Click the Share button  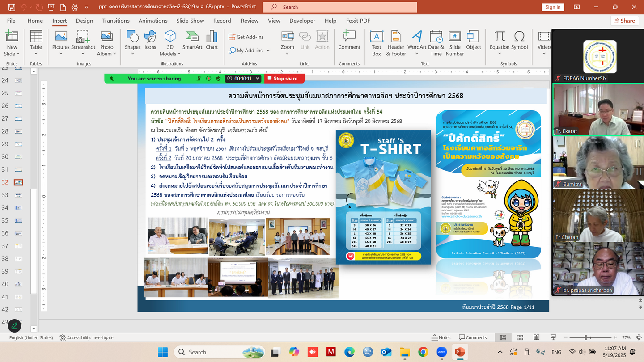click(624, 21)
